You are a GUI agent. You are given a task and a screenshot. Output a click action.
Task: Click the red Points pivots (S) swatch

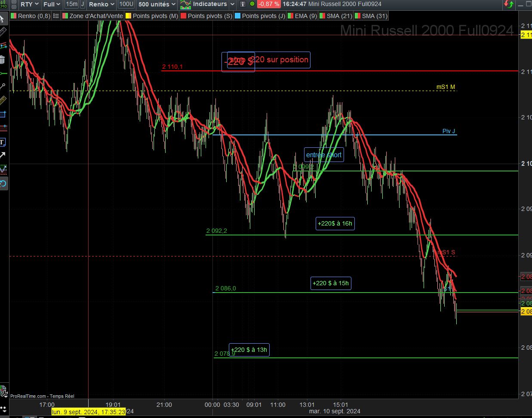(183, 16)
